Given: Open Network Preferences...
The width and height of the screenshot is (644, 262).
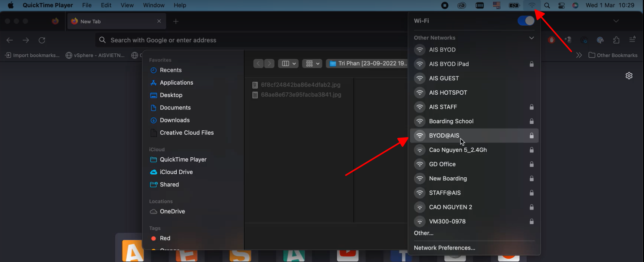Looking at the screenshot, I should [444, 248].
